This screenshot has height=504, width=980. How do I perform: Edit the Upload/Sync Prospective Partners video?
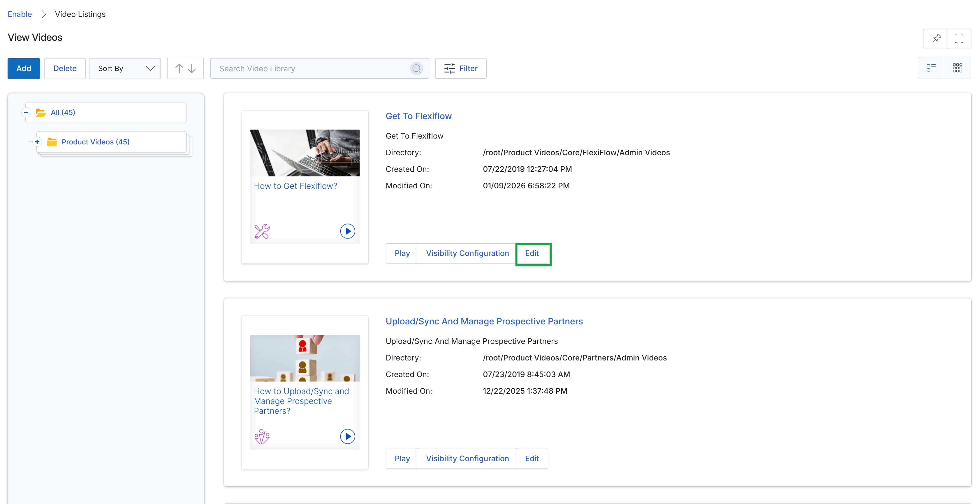pos(532,458)
